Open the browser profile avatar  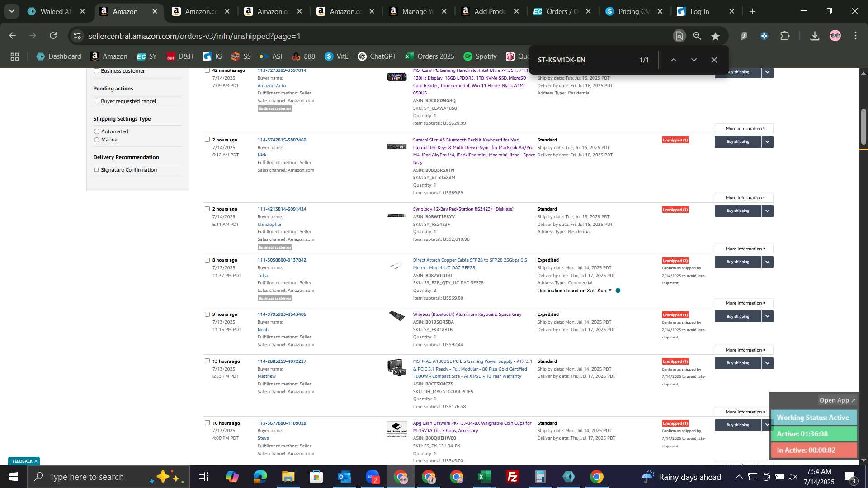click(x=835, y=36)
